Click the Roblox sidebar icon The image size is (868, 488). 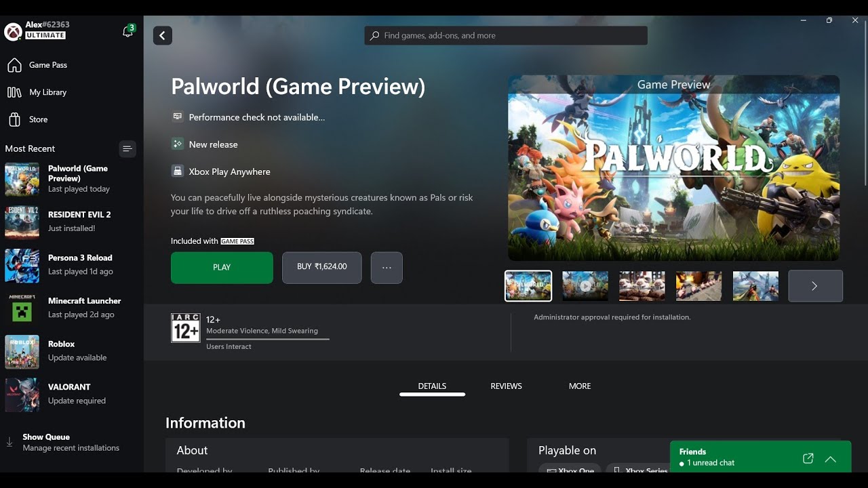[22, 352]
